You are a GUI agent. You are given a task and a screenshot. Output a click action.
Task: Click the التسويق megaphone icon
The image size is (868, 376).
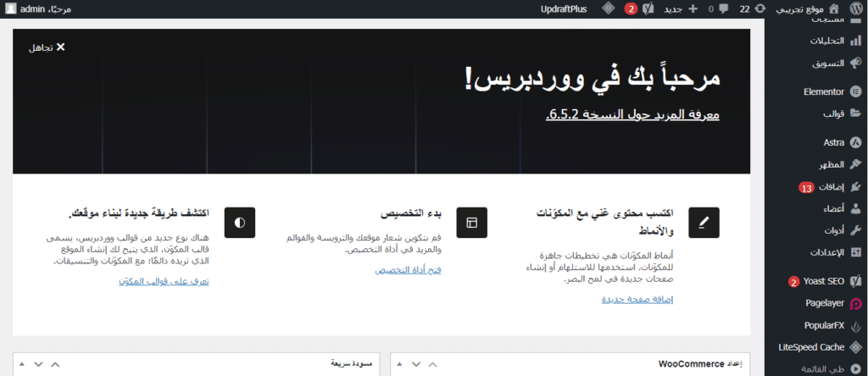[x=856, y=63]
